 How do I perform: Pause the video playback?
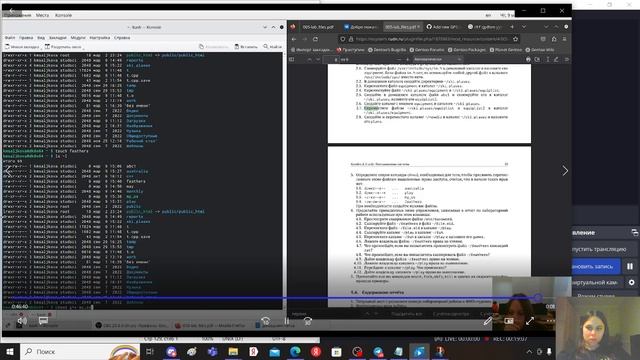click(x=287, y=321)
